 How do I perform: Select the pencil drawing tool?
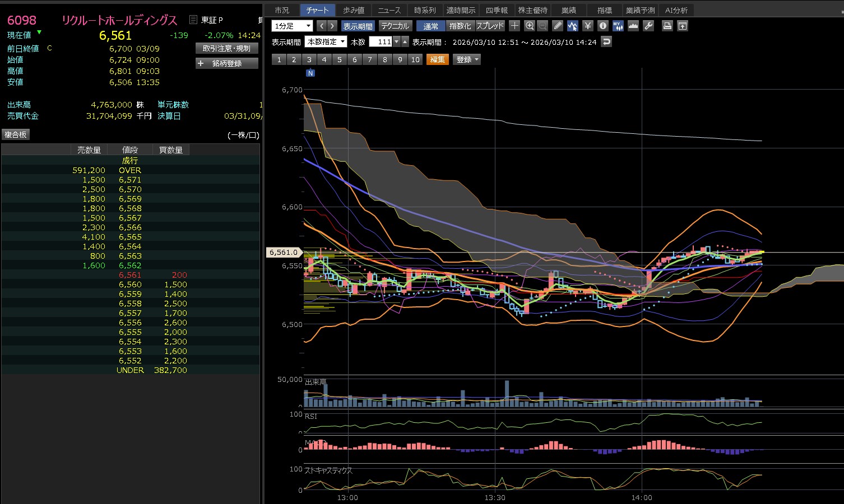coord(557,26)
